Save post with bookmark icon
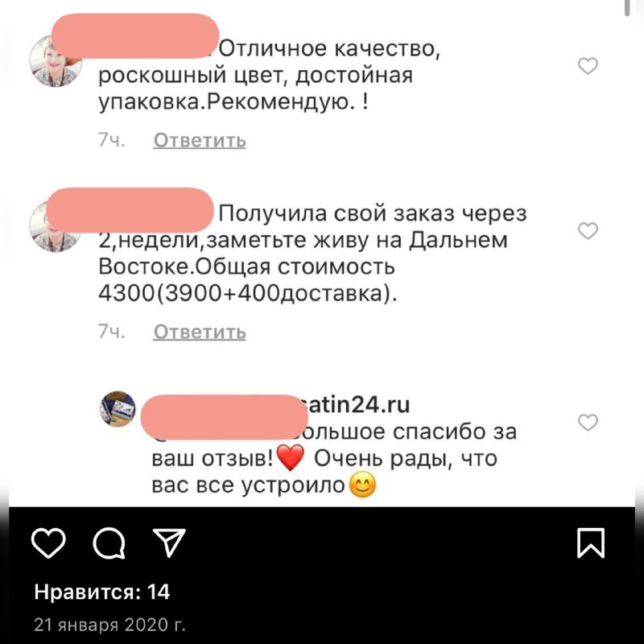644x644 pixels. (x=591, y=543)
